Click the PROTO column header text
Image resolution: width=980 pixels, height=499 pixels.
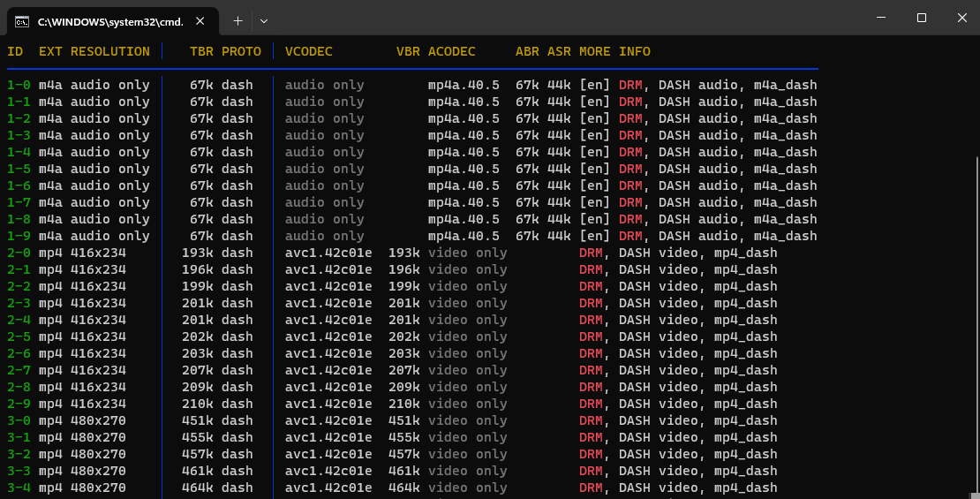pos(241,51)
